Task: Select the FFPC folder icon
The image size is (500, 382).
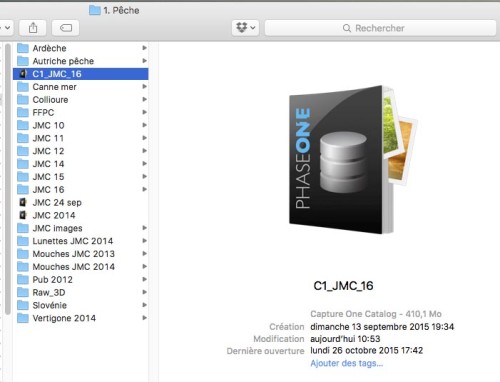Action: [23, 112]
